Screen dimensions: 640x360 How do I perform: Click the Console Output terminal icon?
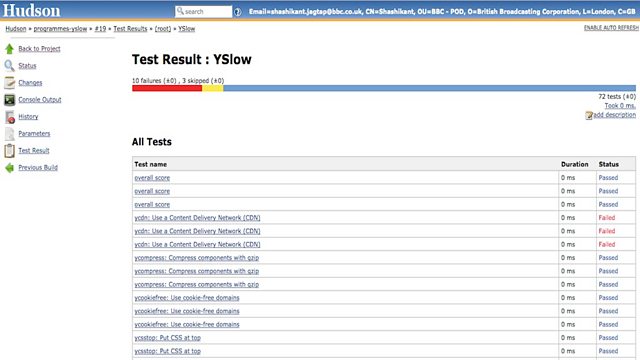point(9,100)
